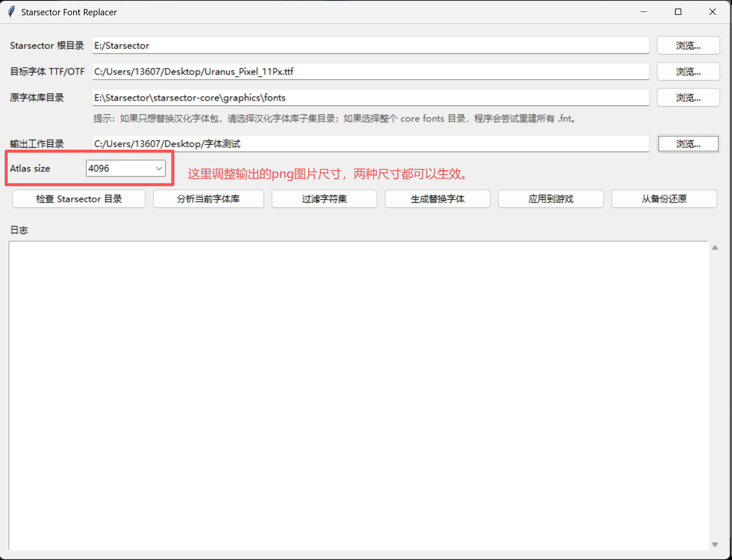The image size is (732, 560).
Task: Click the Starsector 根目录 label
Action: (47, 46)
